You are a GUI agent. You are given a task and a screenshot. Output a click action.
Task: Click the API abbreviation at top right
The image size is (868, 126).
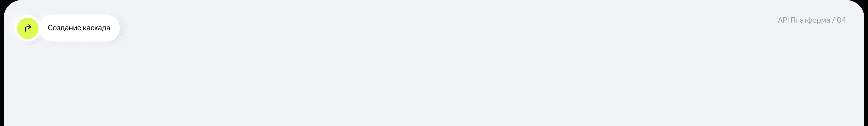coord(783,20)
